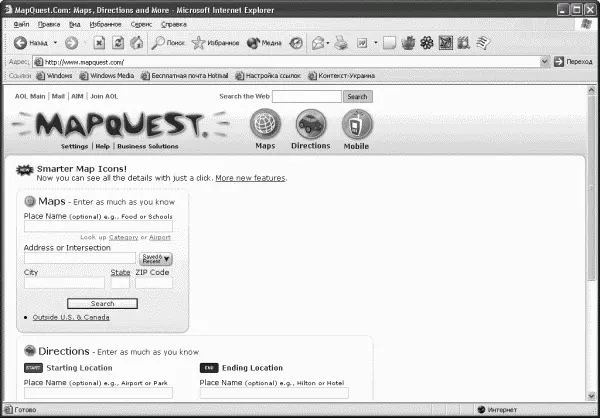This screenshot has width=600, height=418.
Task: Open the AOL Main link
Action: coord(30,96)
